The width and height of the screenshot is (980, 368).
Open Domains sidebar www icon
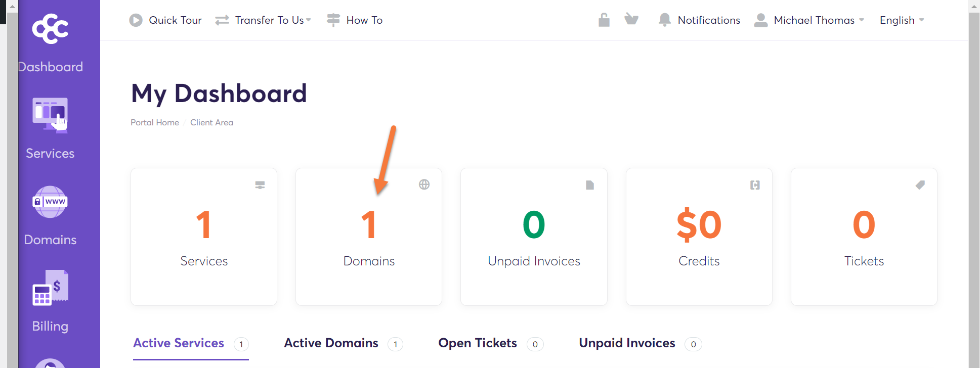pyautogui.click(x=50, y=202)
